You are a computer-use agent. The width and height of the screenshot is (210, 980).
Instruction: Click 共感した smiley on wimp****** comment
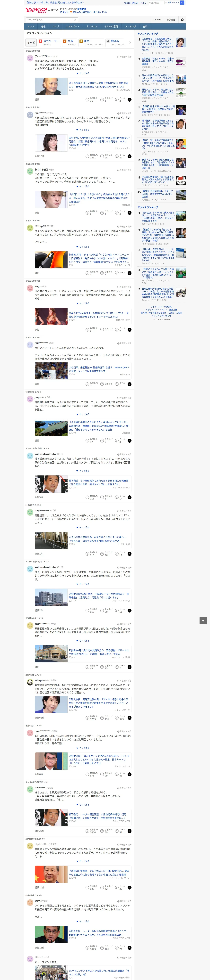point(87,718)
